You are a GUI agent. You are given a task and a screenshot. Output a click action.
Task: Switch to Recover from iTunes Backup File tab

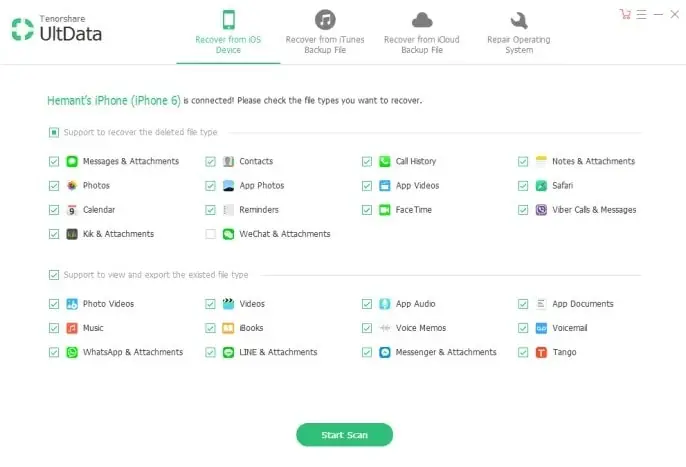click(325, 32)
